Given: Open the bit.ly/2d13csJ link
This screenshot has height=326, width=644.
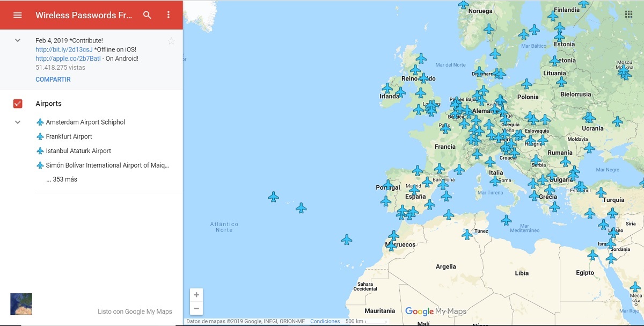Looking at the screenshot, I should [64, 49].
